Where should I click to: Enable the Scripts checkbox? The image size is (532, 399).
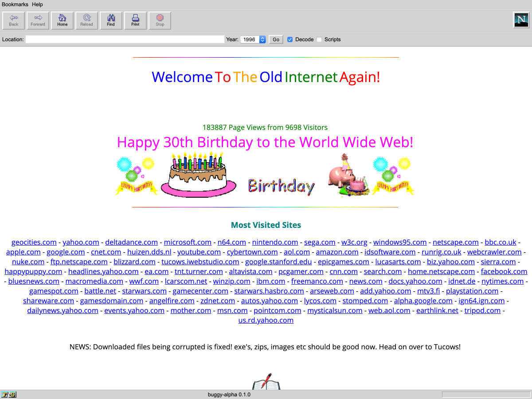tap(319, 39)
